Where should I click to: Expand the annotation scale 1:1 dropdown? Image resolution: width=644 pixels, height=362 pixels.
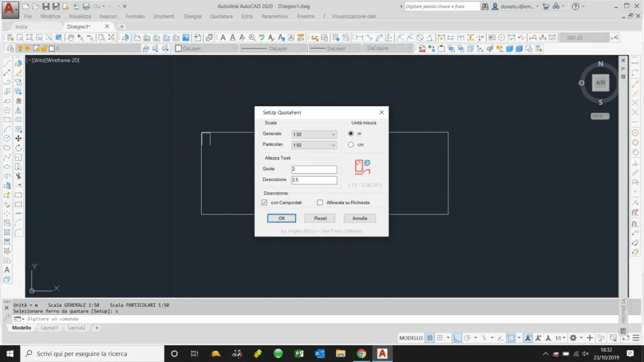561,338
